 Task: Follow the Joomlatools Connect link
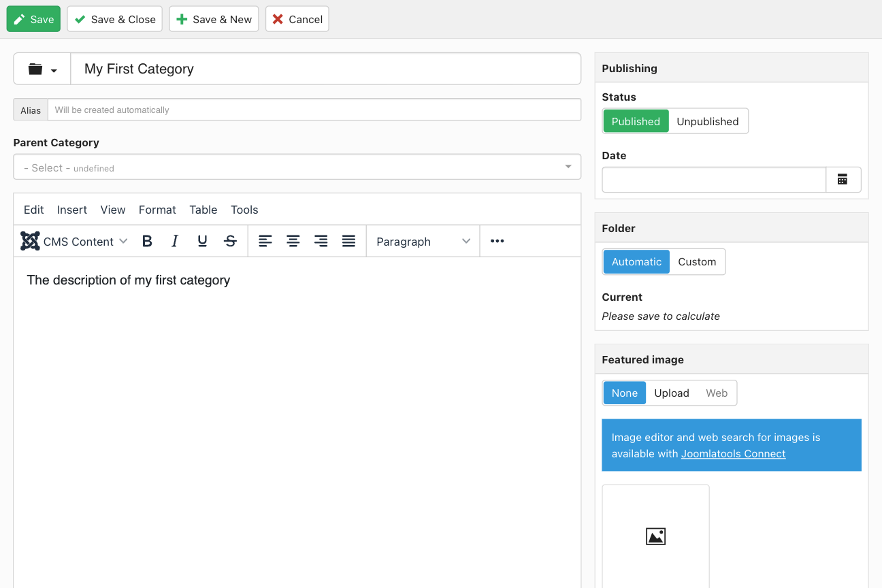(x=733, y=454)
